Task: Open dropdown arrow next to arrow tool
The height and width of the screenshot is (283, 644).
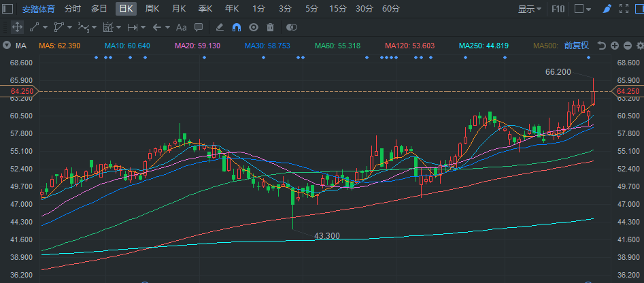Action: tap(167, 27)
